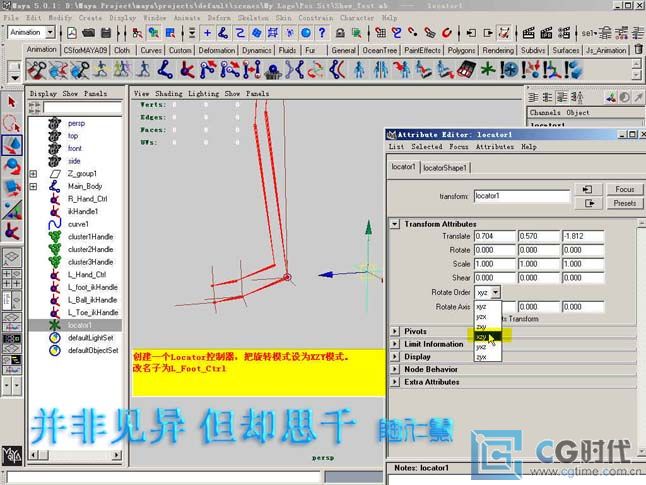Click the lock selection padlock icon

tap(340, 33)
